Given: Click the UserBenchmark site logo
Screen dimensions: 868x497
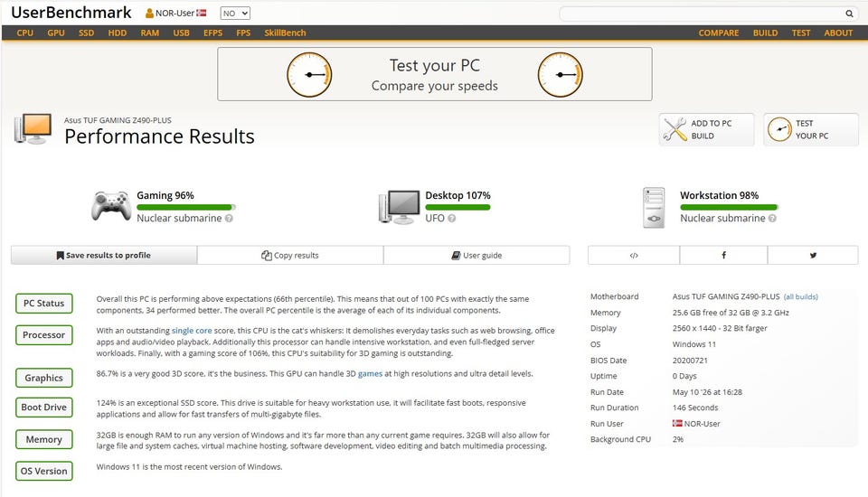Looking at the screenshot, I should [x=71, y=13].
